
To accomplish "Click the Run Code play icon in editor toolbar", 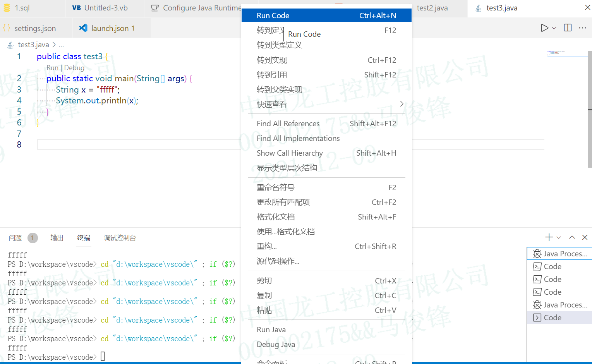I will (544, 28).
